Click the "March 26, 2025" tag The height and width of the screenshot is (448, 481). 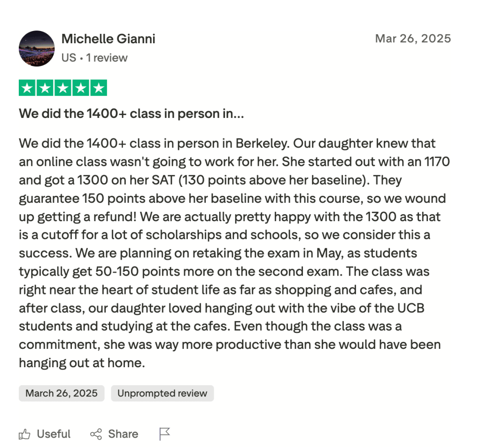[61, 393]
